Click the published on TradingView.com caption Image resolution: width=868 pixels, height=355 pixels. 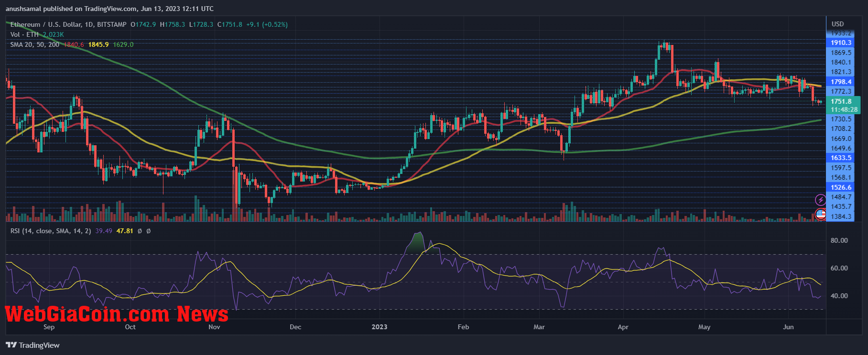(x=110, y=9)
